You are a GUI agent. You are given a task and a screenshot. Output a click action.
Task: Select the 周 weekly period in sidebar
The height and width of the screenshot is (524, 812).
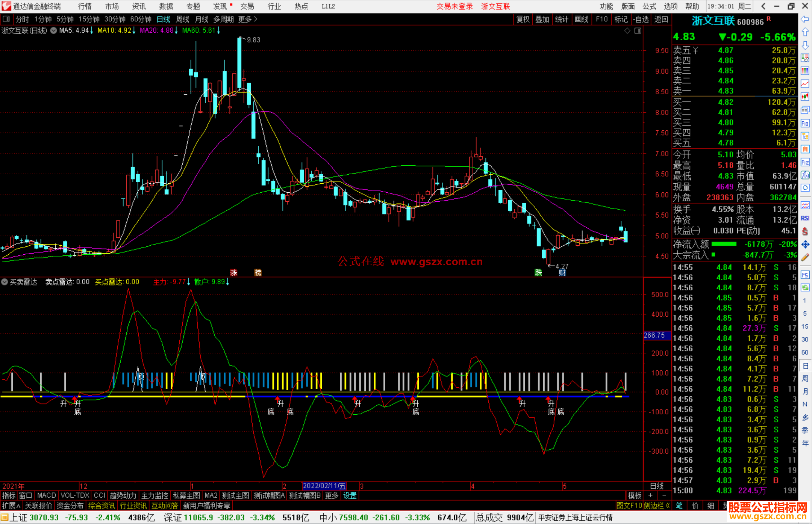(805, 379)
